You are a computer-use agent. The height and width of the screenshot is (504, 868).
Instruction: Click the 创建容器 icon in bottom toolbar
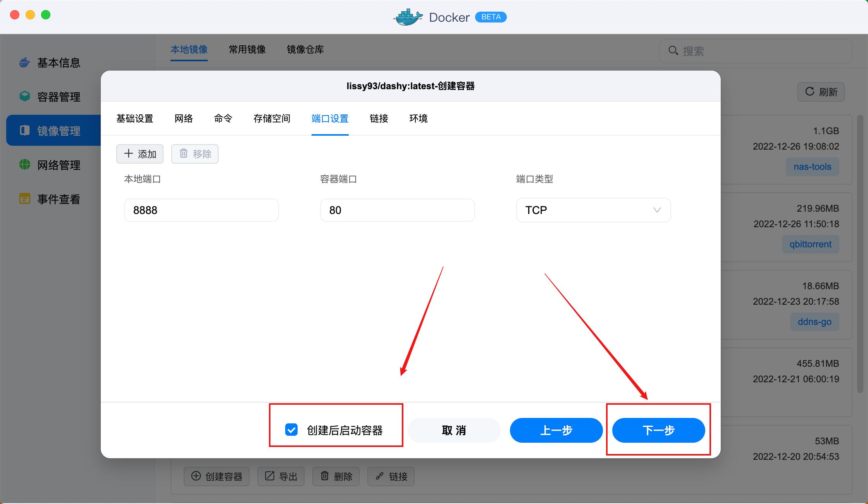[196, 476]
